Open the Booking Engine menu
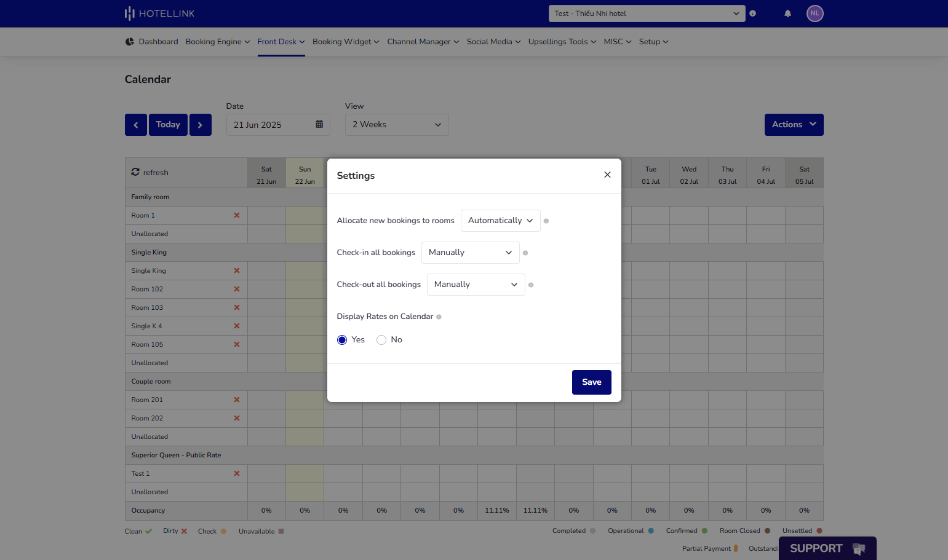The width and height of the screenshot is (948, 560). tap(218, 42)
